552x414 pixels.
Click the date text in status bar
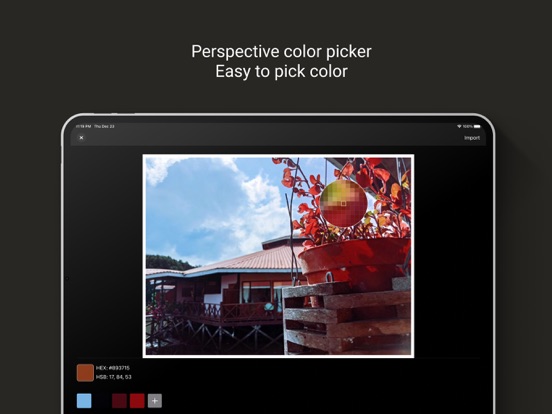click(104, 126)
